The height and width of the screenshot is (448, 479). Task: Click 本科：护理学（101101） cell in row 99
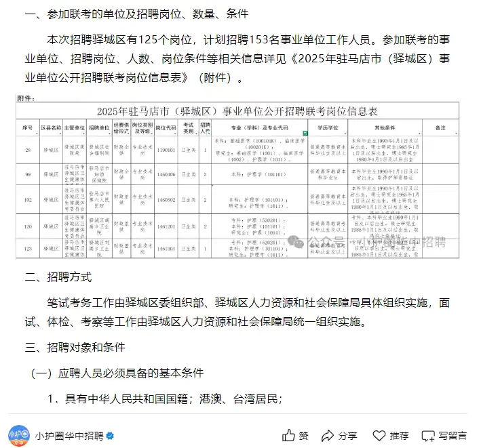click(x=258, y=174)
